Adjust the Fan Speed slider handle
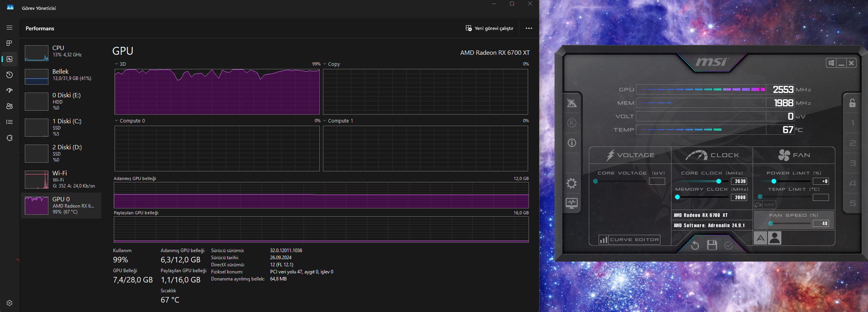The height and width of the screenshot is (312, 868). [771, 223]
